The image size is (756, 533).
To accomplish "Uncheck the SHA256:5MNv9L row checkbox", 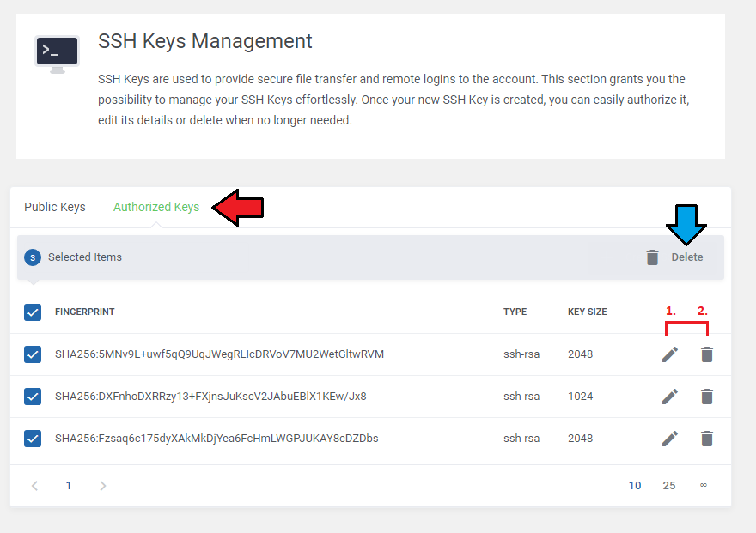I will (x=33, y=354).
